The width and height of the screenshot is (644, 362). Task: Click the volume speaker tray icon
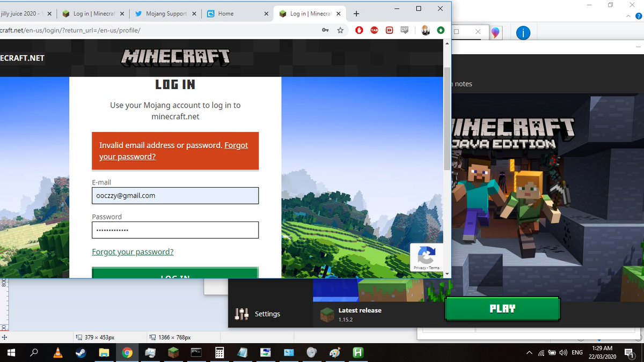(x=563, y=353)
